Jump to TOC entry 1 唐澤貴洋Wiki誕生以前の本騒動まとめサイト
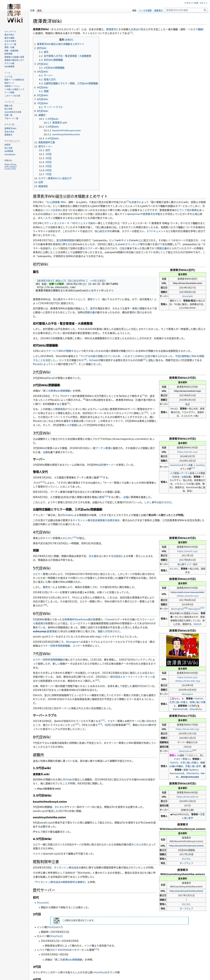This screenshot has width=210, height=980. [x=59, y=44]
